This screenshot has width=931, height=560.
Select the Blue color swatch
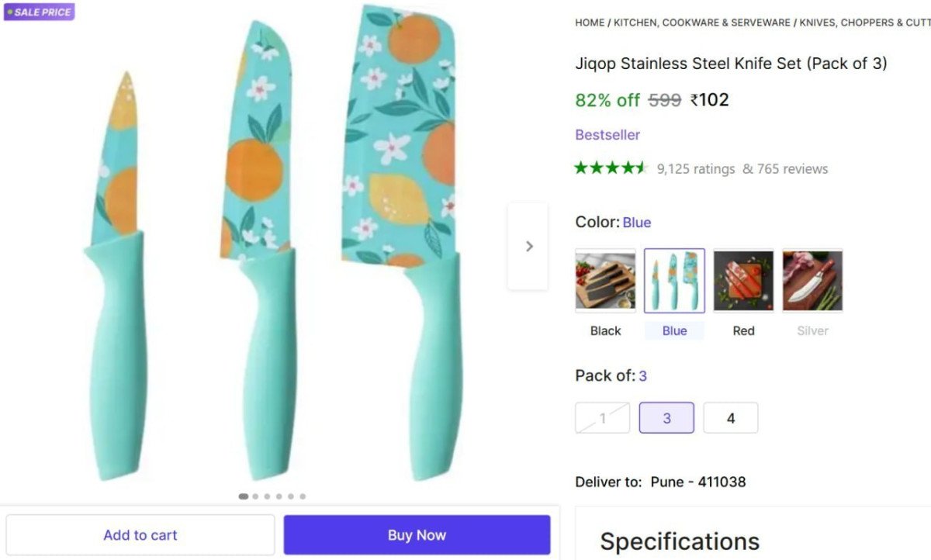[674, 281]
